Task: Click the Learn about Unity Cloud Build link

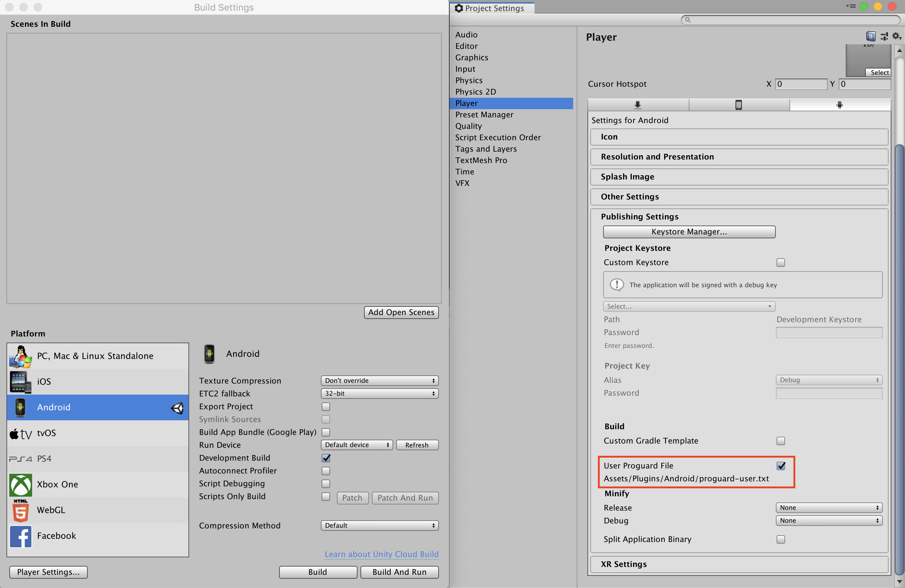Action: [x=382, y=554]
